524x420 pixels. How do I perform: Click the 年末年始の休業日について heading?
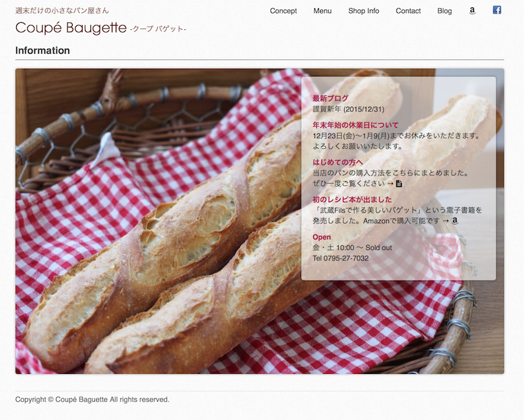pyautogui.click(x=356, y=125)
